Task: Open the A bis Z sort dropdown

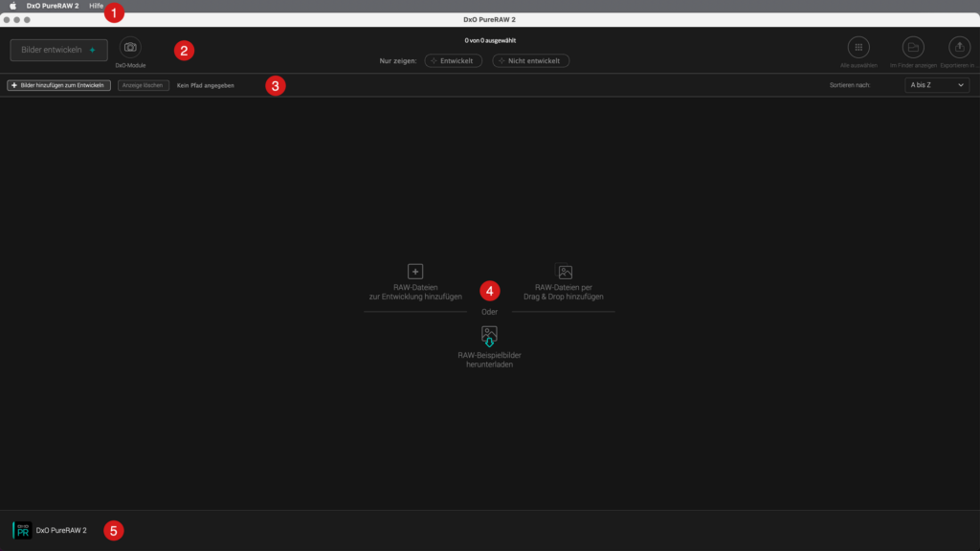Action: point(937,85)
